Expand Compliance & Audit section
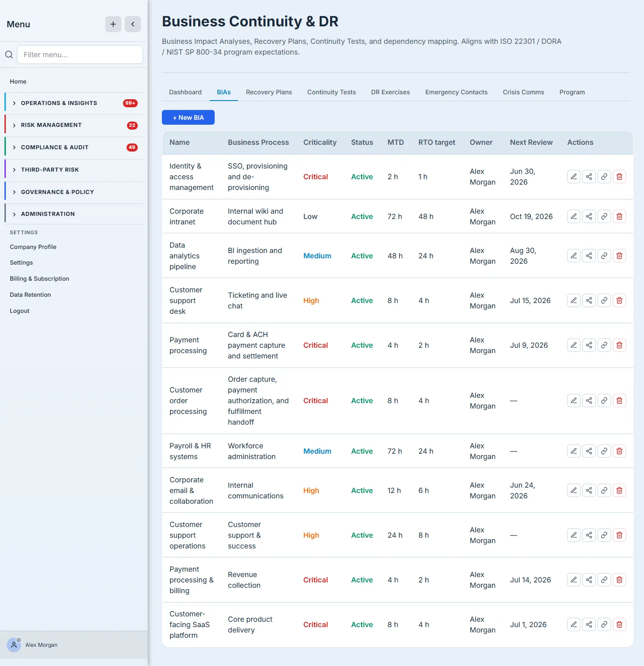The image size is (644, 666). (74, 148)
